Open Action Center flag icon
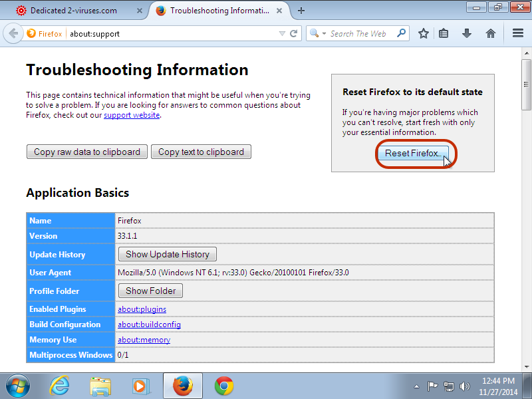The image size is (532, 399). [432, 386]
